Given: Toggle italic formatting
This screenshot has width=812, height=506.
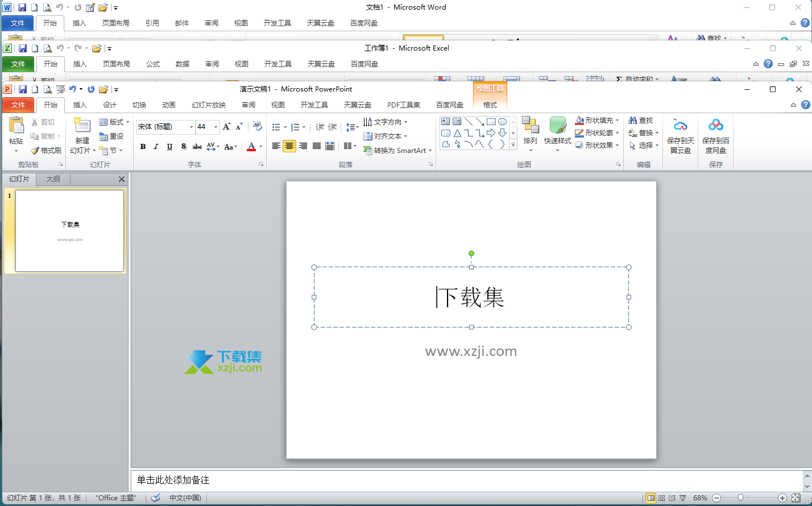Looking at the screenshot, I should point(156,147).
